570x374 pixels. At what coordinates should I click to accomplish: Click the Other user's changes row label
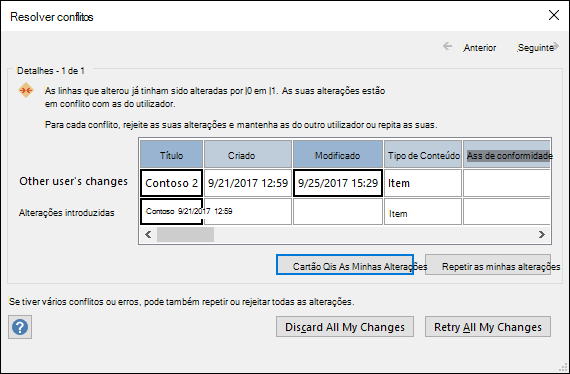[x=73, y=181]
